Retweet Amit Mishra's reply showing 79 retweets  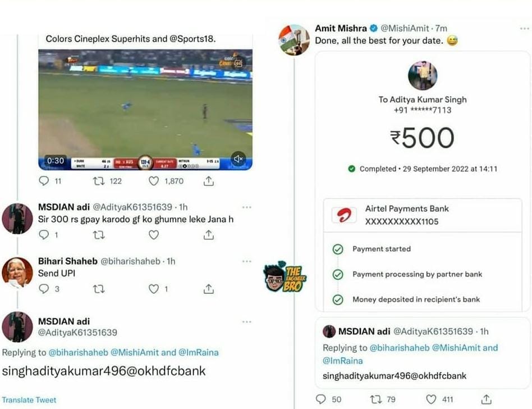coord(375,399)
